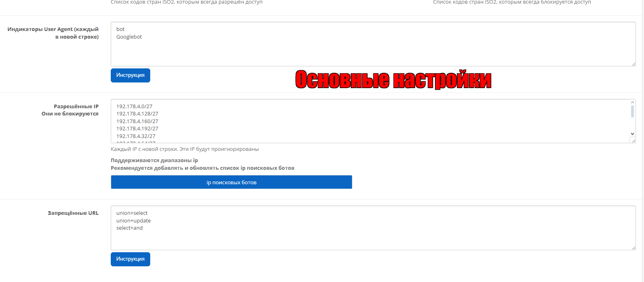
Task: Click the 'Googlebot' line in User Agent field
Action: [x=129, y=37]
